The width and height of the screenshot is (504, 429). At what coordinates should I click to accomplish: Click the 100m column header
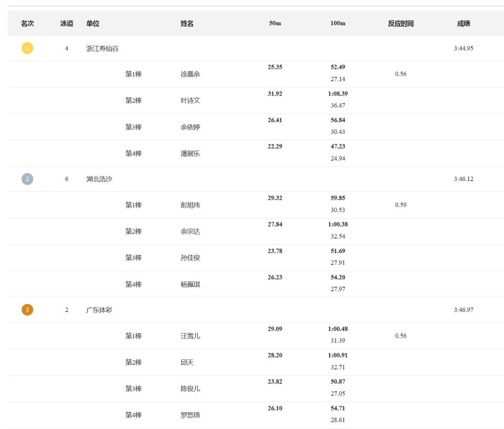pos(338,23)
